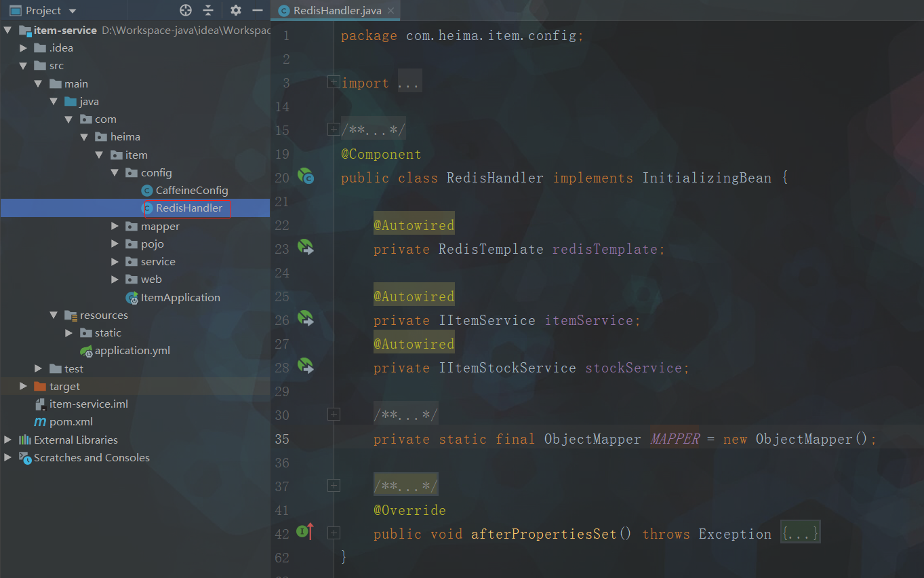Image resolution: width=924 pixels, height=578 pixels.
Task: Expand the comment fold toggle on line 37
Action: 333,485
